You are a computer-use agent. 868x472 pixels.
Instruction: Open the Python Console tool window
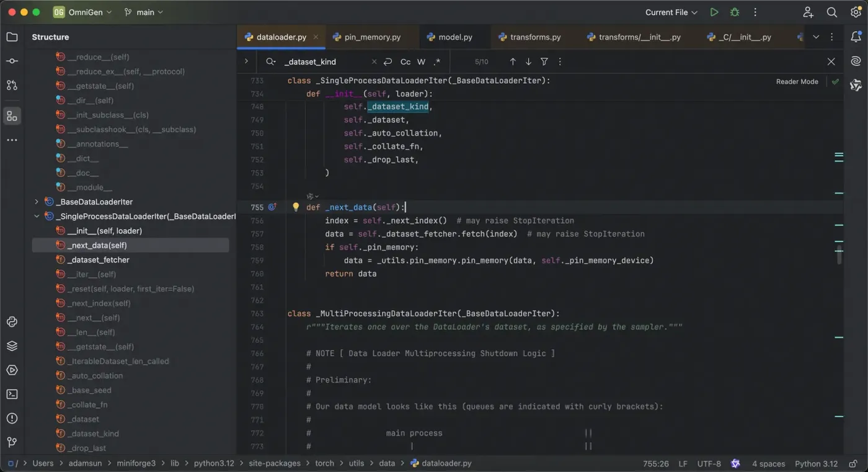pos(12,322)
